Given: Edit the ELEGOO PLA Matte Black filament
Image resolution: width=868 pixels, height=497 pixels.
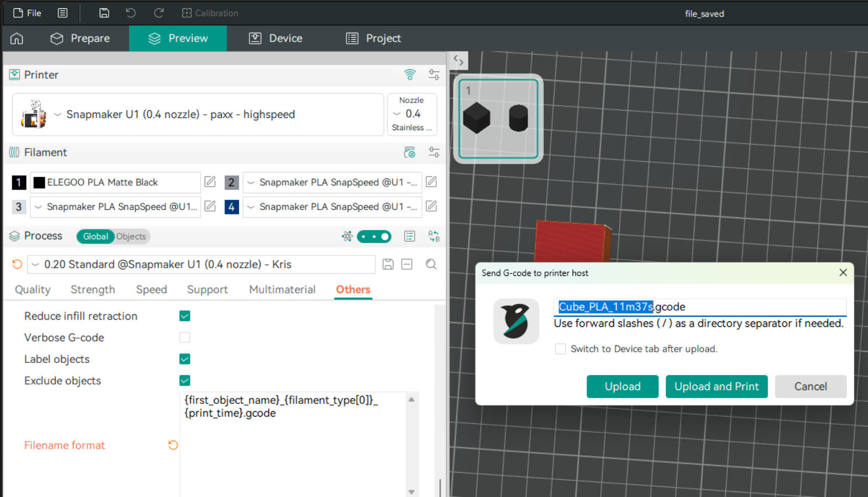Looking at the screenshot, I should pyautogui.click(x=210, y=182).
